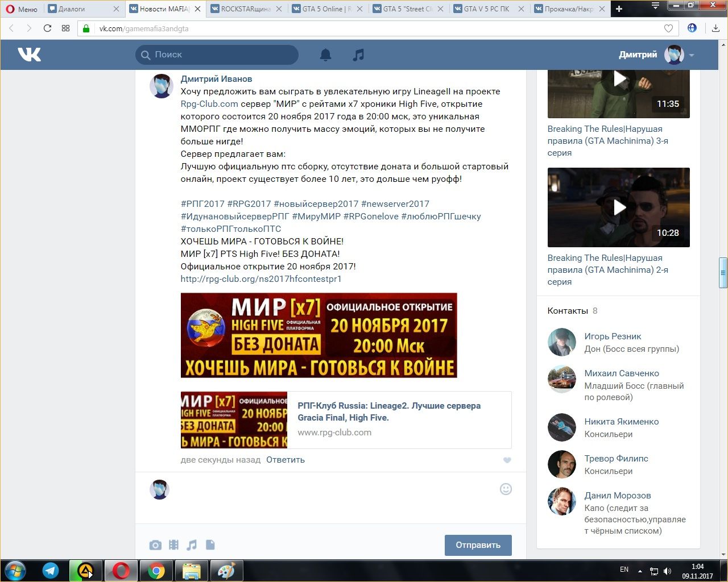The image size is (728, 582).
Task: Open the МИР x7 banner image
Action: point(319,335)
